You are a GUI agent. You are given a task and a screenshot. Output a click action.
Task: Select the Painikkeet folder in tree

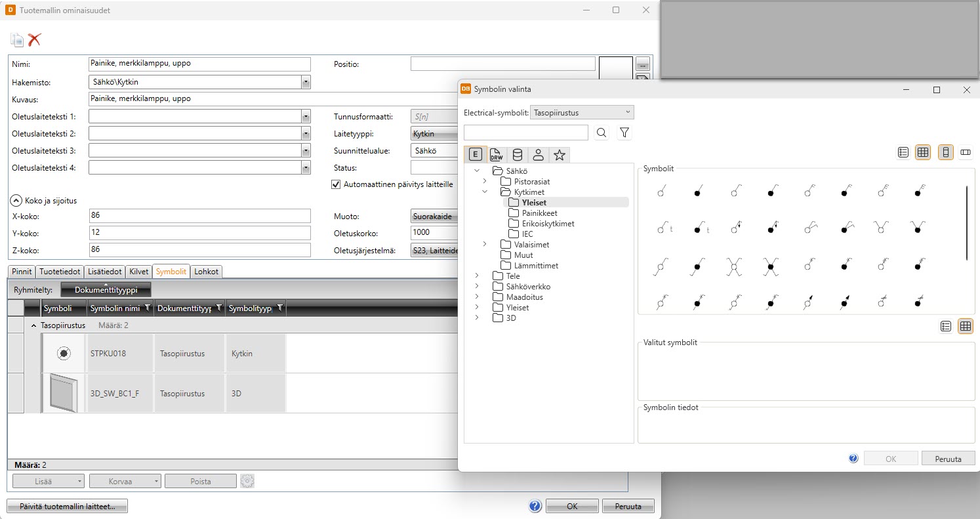[539, 213]
